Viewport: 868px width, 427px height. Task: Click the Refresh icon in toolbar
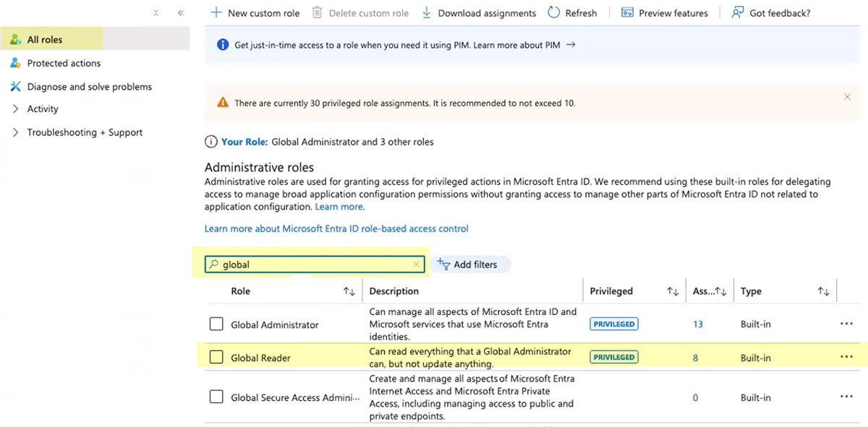point(554,13)
